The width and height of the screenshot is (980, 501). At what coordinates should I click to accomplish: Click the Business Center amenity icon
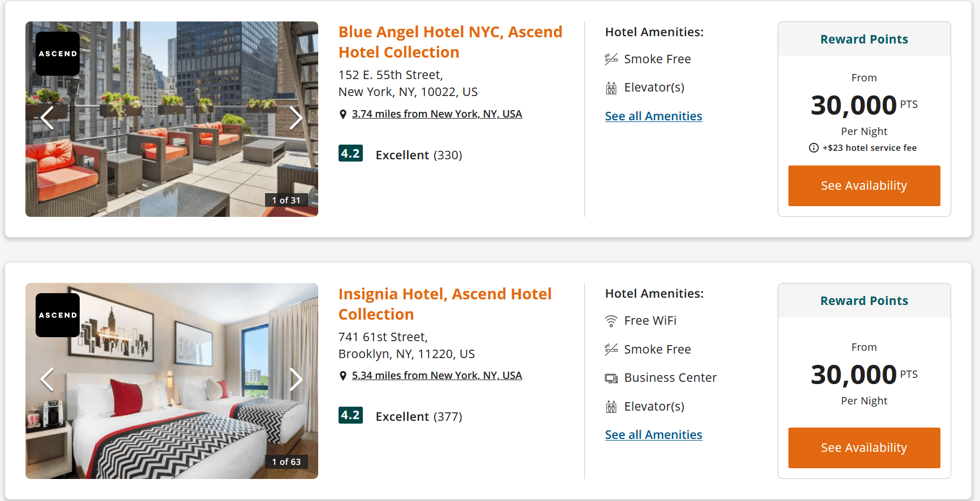tap(611, 378)
